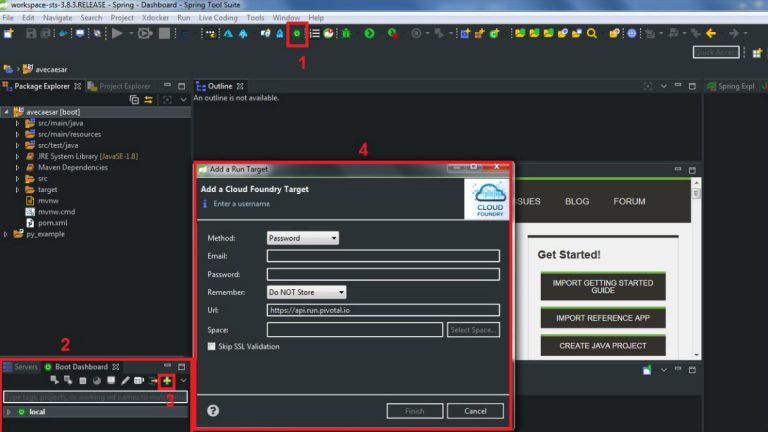Open the Boot Dashboard toolbar button
The height and width of the screenshot is (432, 768).
(297, 33)
